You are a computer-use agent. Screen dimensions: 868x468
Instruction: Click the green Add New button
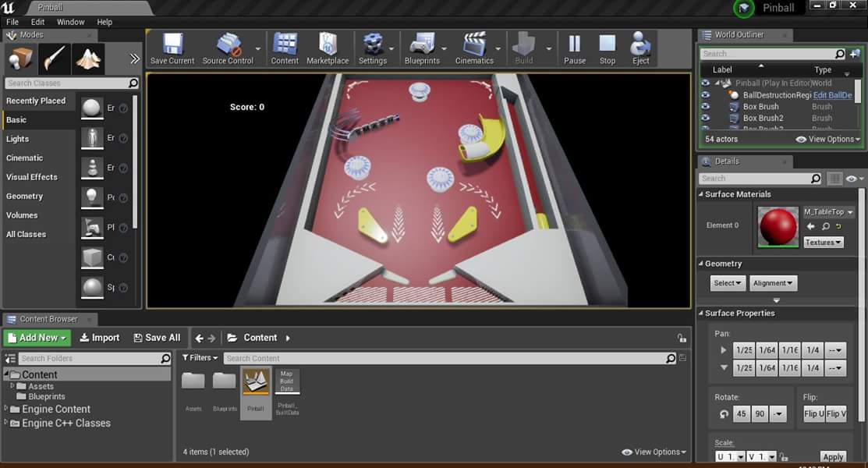coord(37,338)
